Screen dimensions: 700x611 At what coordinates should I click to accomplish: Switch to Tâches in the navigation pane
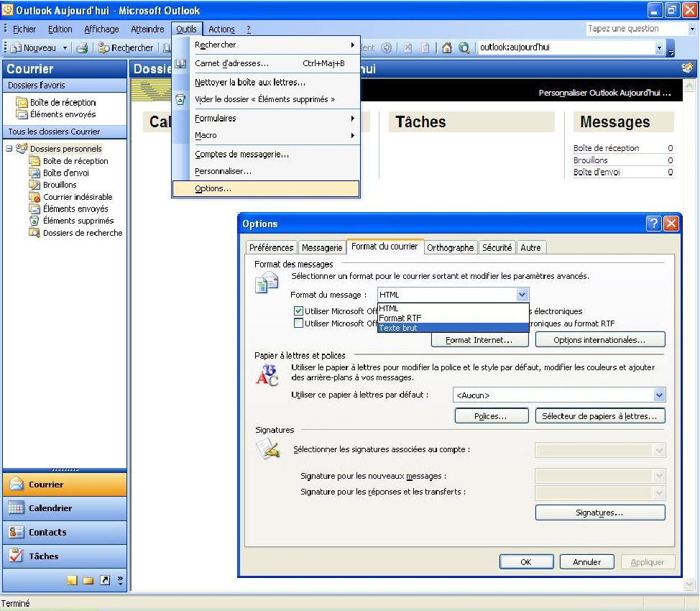[x=65, y=556]
